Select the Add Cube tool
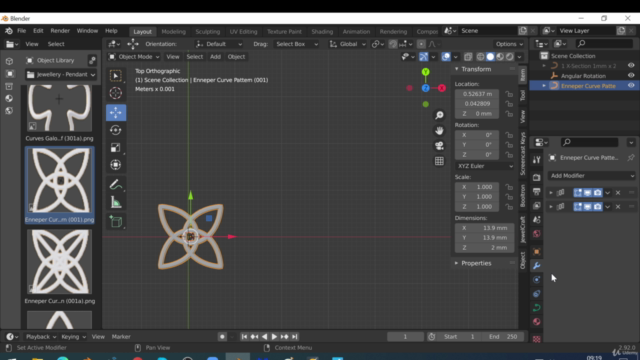 pyautogui.click(x=116, y=222)
